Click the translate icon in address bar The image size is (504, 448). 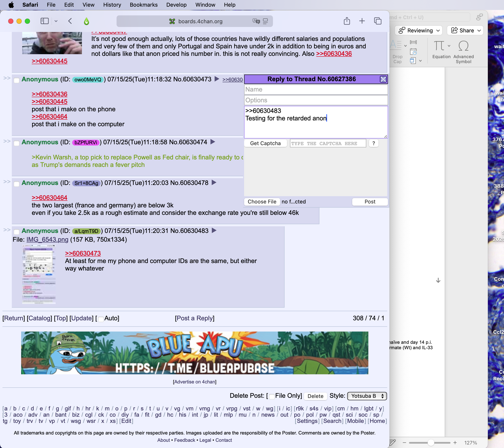coord(256,21)
